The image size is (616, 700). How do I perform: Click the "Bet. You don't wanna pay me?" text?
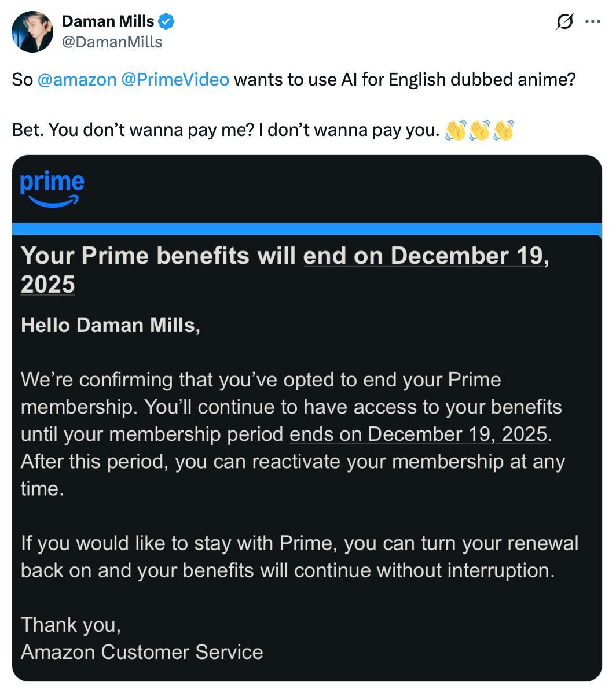(133, 130)
